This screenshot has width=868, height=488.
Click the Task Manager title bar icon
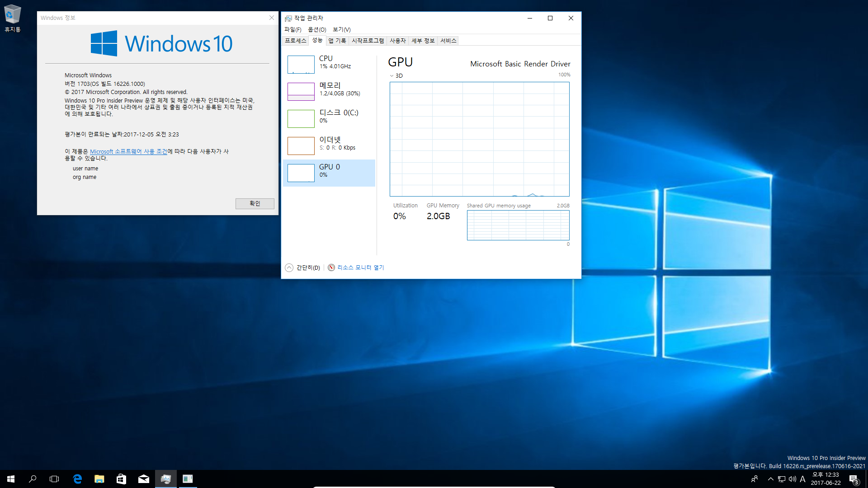point(288,19)
